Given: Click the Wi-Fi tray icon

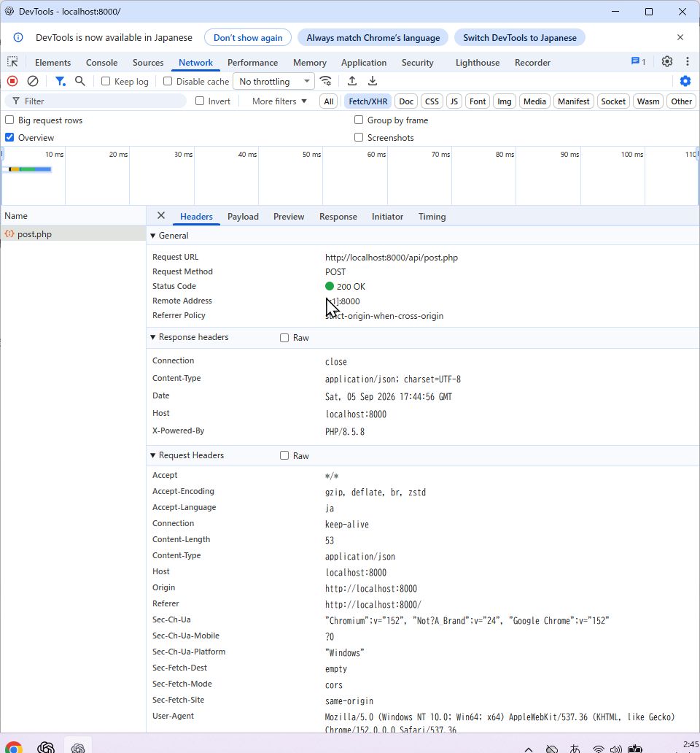Looking at the screenshot, I should click(x=599, y=749).
